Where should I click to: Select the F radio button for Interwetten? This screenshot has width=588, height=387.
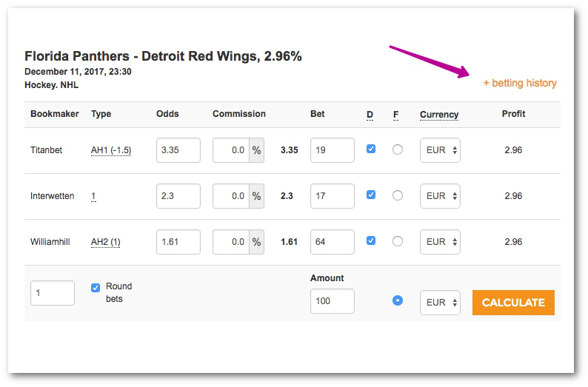tap(398, 195)
